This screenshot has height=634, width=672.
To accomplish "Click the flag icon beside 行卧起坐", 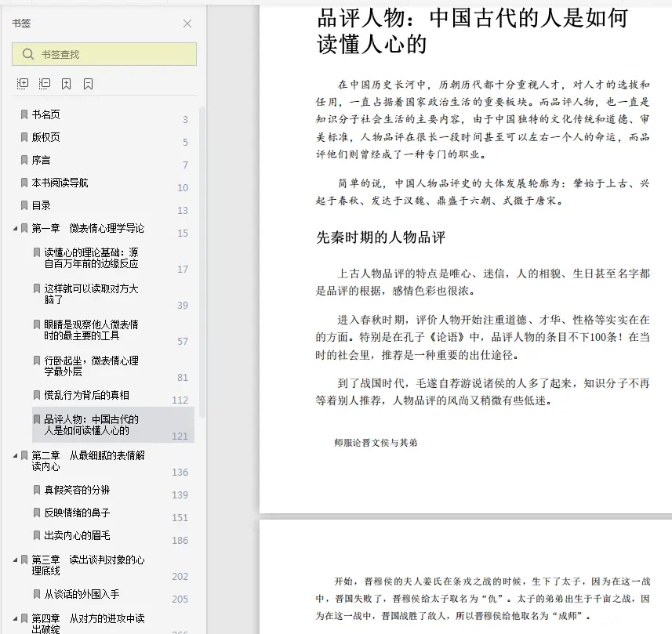I will (x=37, y=360).
